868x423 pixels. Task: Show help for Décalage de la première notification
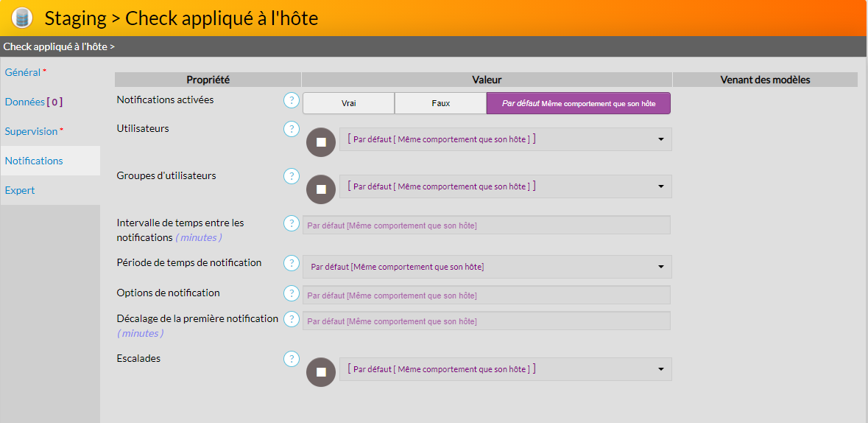coord(292,319)
